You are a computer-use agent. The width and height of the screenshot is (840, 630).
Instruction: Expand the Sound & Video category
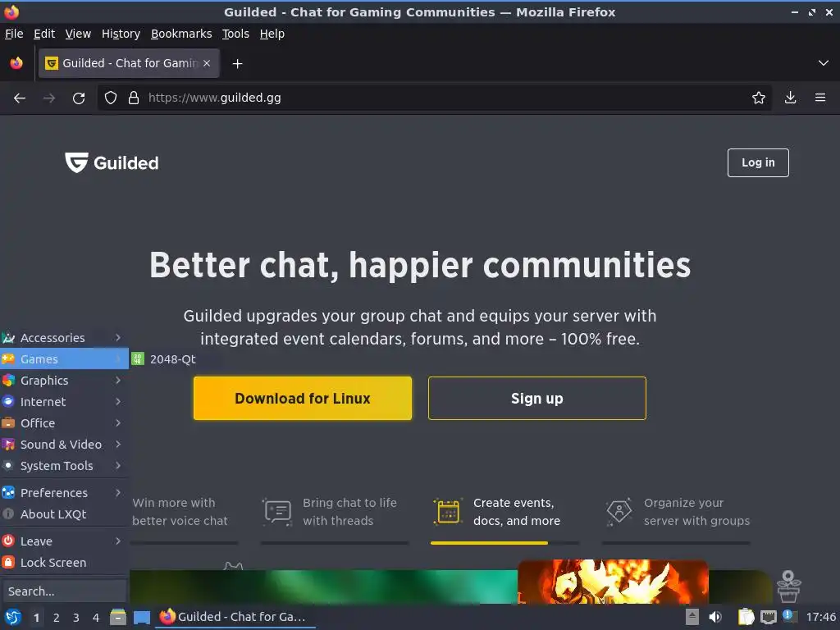click(64, 445)
